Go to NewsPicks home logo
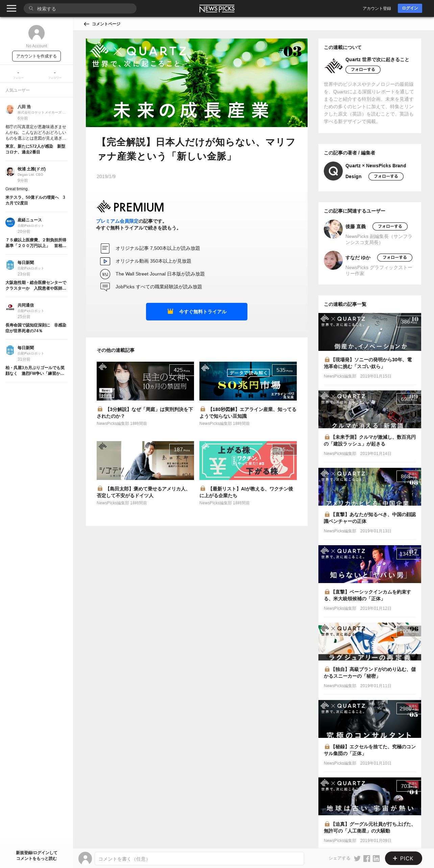The image size is (434, 868). (217, 8)
